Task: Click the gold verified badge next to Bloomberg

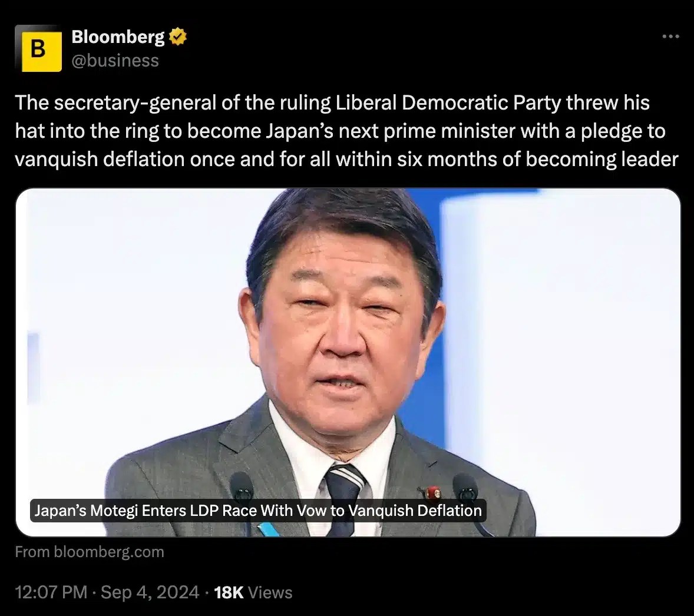Action: [x=177, y=37]
